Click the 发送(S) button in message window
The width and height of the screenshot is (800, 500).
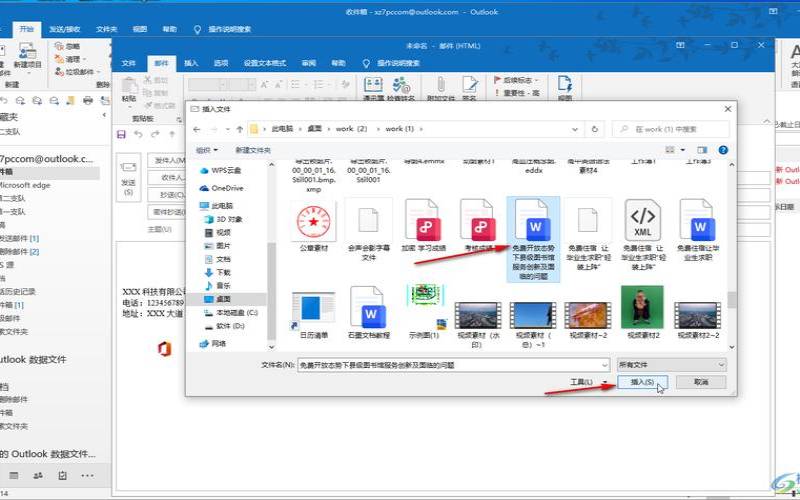[x=129, y=178]
